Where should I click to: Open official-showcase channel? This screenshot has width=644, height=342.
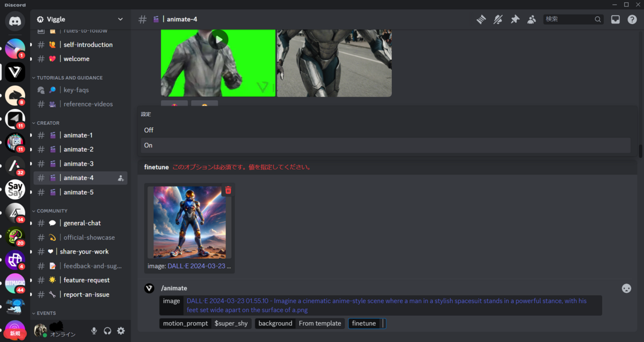80,237
